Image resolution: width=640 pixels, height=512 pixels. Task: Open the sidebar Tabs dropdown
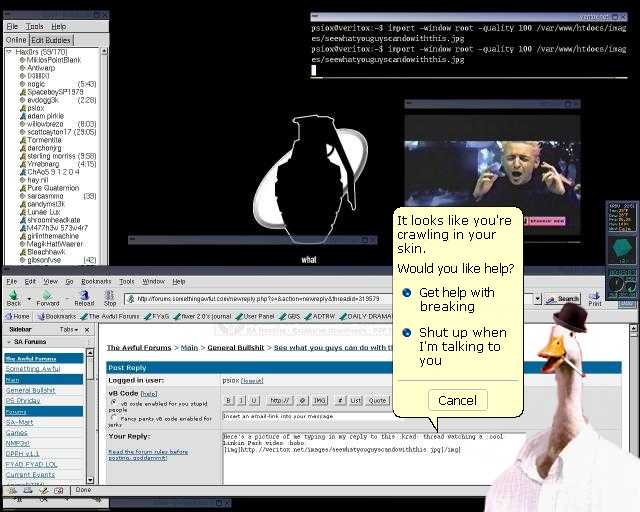click(x=69, y=329)
